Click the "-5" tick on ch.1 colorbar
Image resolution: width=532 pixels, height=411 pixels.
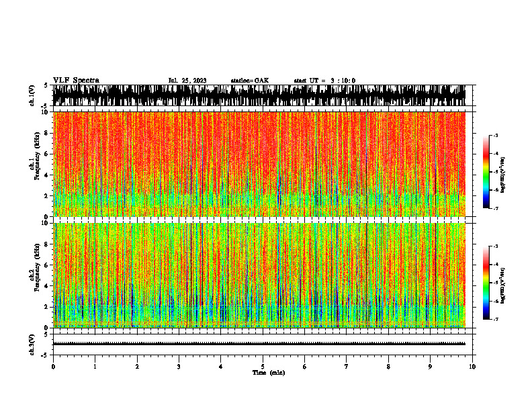[x=495, y=172]
